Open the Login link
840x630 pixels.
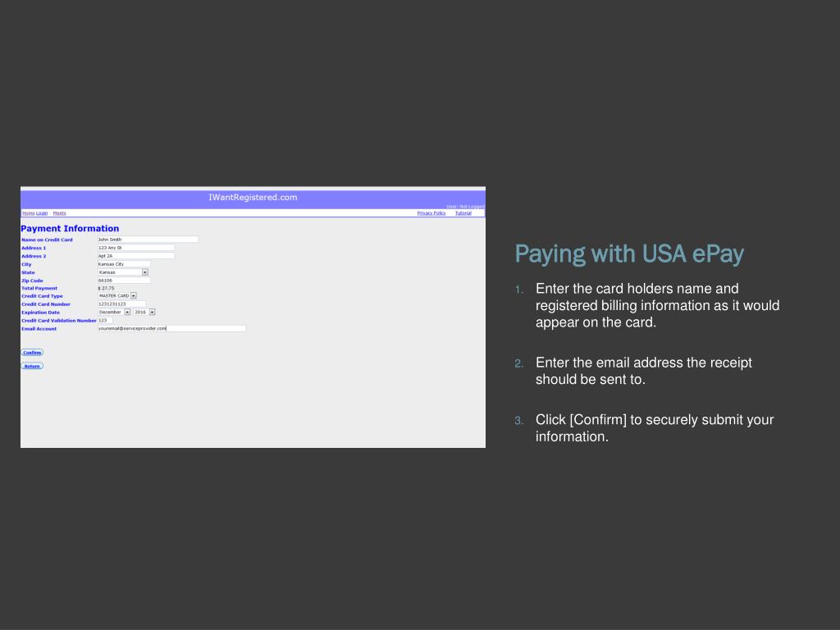click(x=42, y=213)
